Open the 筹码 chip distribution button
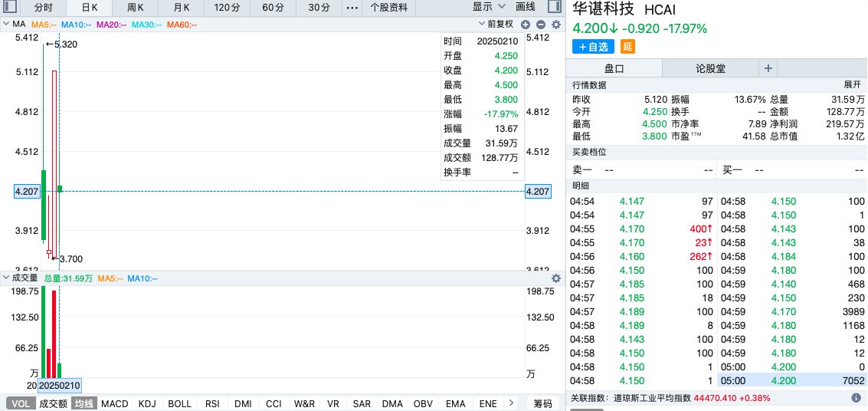 (x=543, y=404)
